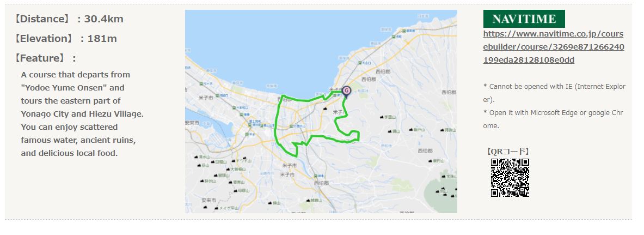Click the mountain icon next to 孝霊山
The width and height of the screenshot is (644, 235).
382,117
